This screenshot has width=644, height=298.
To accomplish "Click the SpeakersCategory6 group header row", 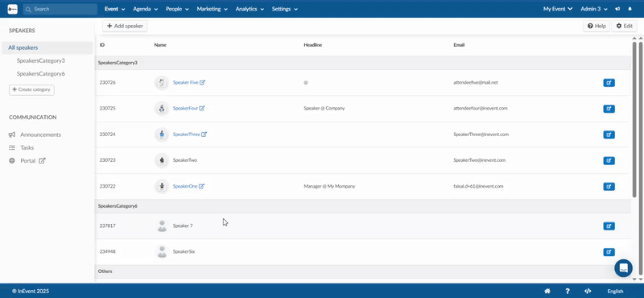I will tap(363, 206).
